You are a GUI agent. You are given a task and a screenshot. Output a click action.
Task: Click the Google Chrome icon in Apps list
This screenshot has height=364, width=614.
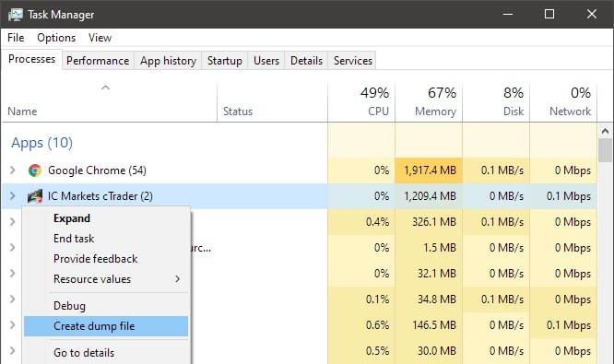point(35,170)
